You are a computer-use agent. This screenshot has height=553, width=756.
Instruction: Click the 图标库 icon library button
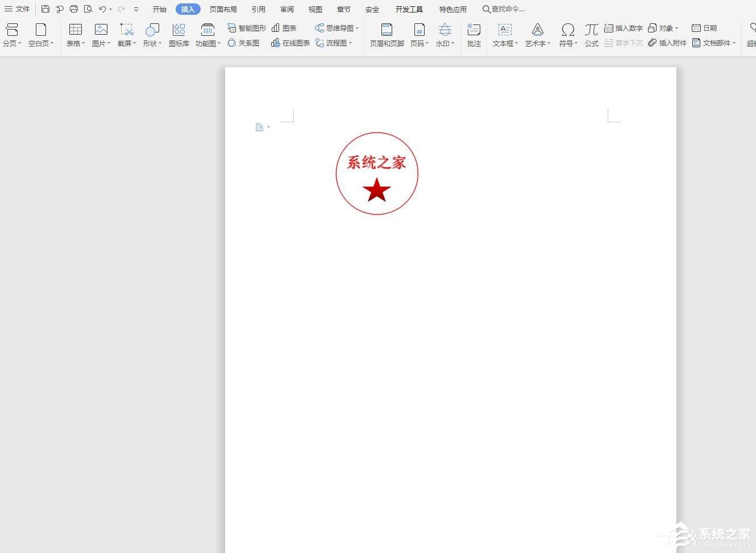click(178, 35)
